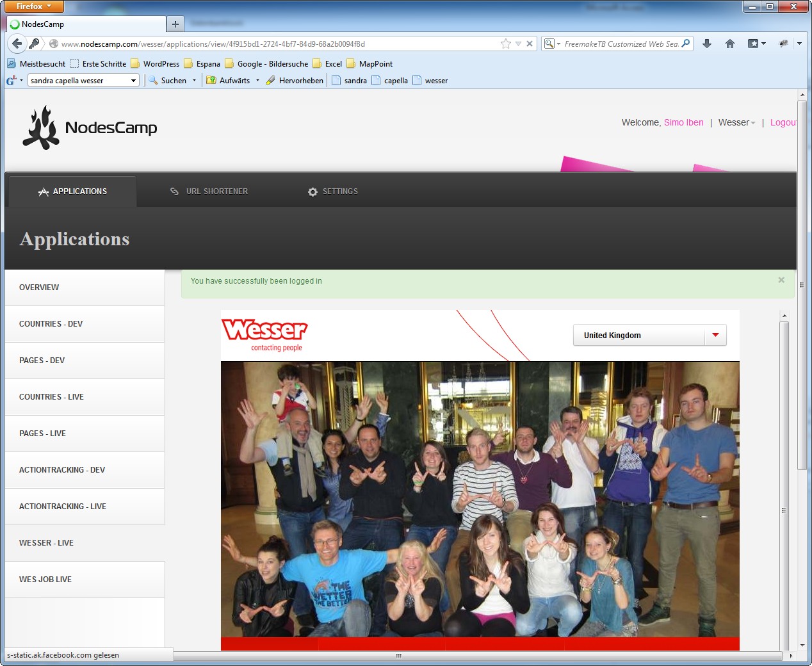
Task: Switch to the URL Shortener tab
Action: pos(209,191)
